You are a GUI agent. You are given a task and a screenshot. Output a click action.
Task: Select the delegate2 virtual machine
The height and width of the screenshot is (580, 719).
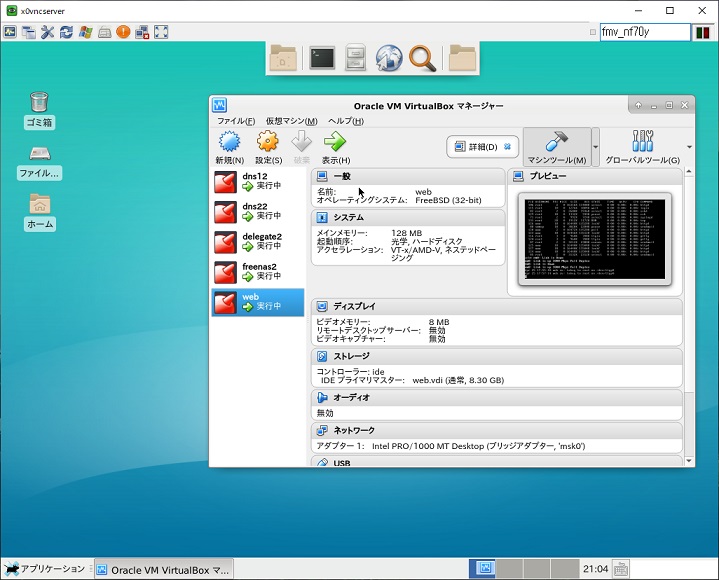click(258, 242)
